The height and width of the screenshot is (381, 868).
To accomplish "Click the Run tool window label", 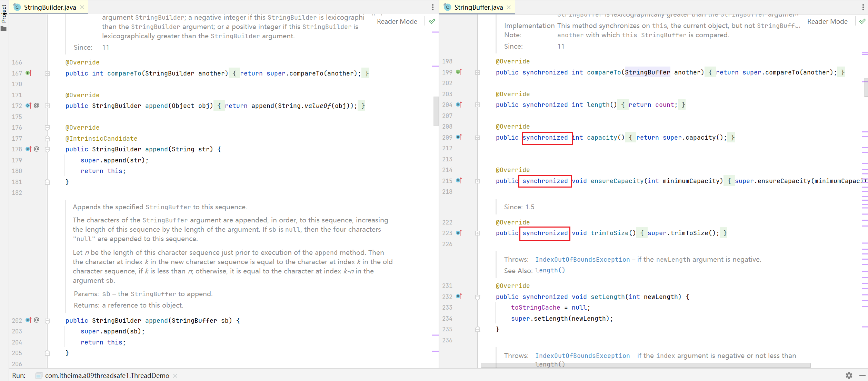I will 19,375.
